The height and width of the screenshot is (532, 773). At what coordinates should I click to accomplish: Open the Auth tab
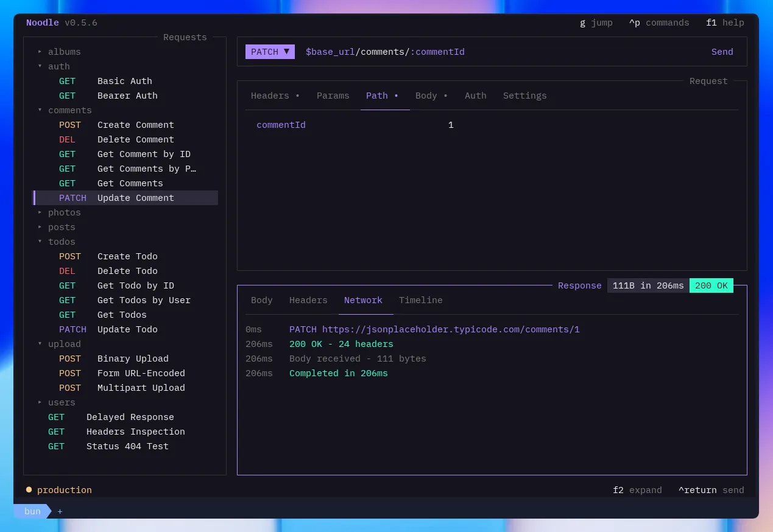click(476, 96)
